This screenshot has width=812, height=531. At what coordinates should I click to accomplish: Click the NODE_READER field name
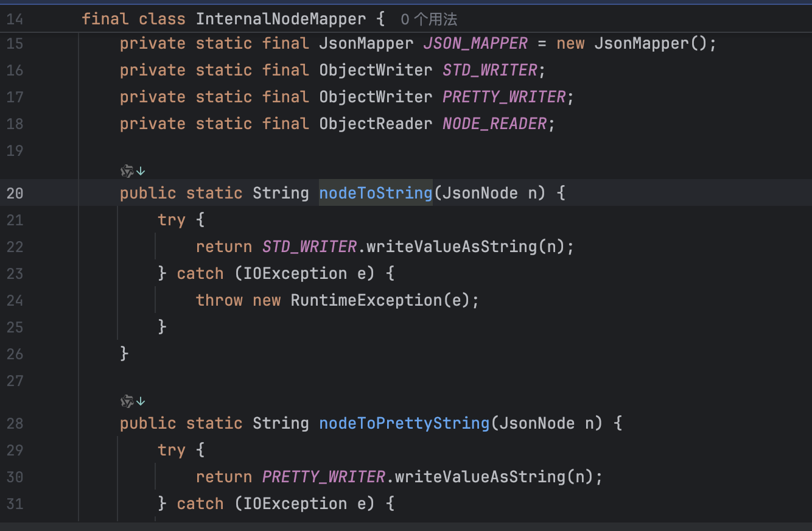coord(494,124)
